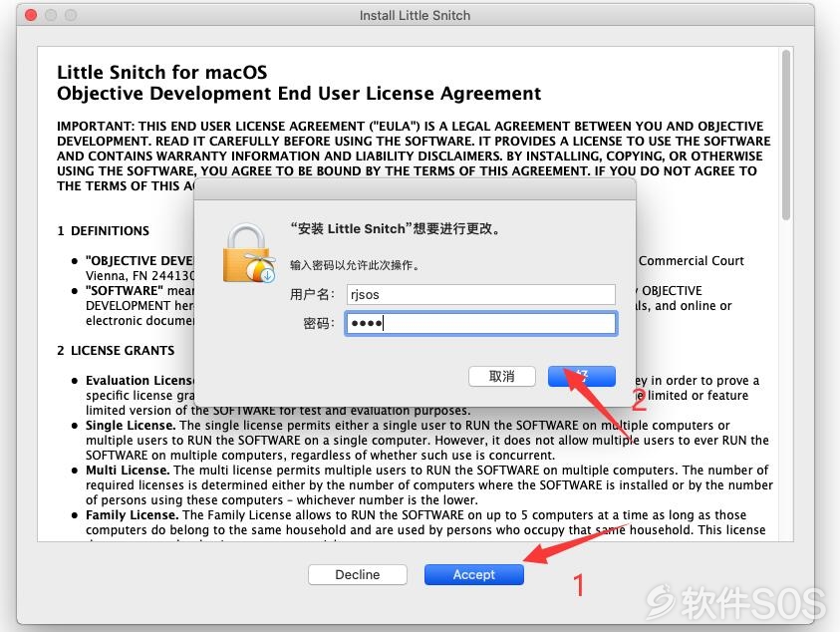Click the padlock installer icon in the dialog
The width and height of the screenshot is (840, 632).
click(249, 253)
